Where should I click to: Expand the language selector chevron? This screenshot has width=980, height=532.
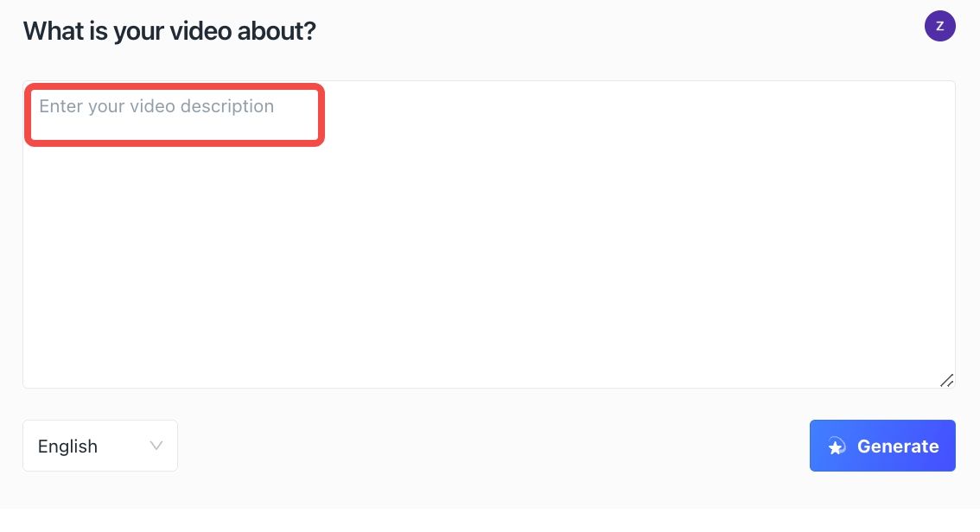click(x=156, y=446)
